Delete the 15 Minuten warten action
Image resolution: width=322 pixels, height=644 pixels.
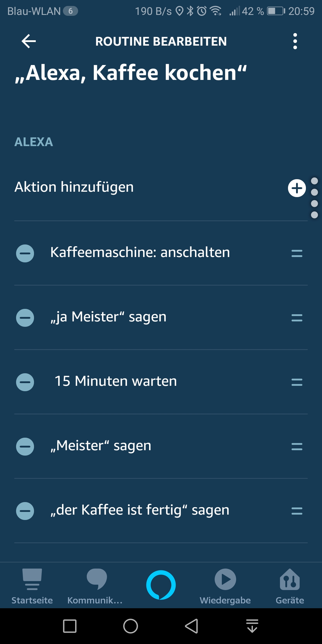[x=25, y=382]
